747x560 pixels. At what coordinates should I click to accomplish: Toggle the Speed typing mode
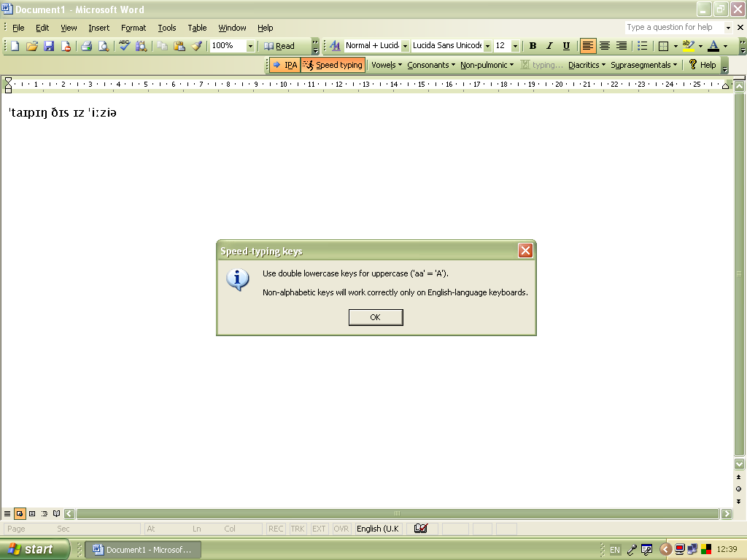point(333,64)
